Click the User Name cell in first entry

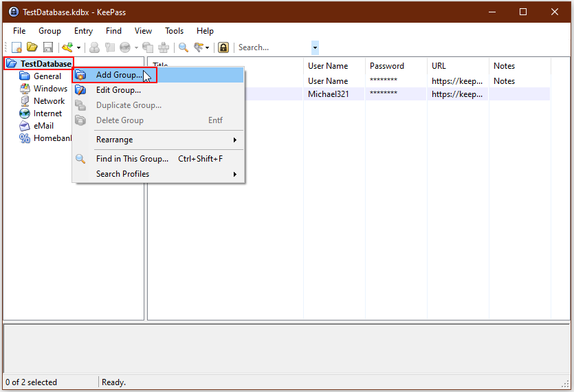pyautogui.click(x=328, y=81)
